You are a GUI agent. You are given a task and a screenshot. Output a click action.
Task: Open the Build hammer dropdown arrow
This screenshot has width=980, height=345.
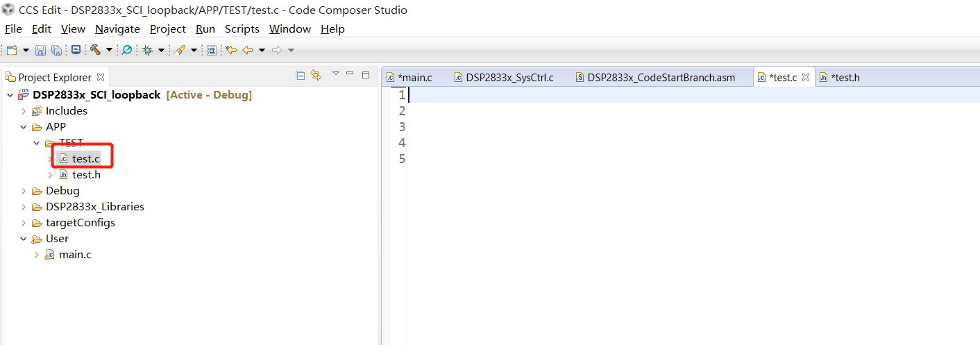pyautogui.click(x=109, y=50)
